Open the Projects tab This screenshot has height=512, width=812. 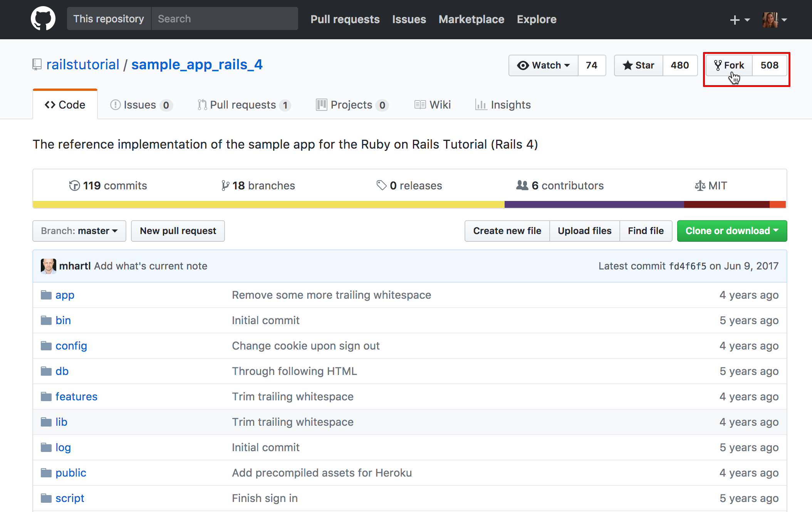point(352,105)
